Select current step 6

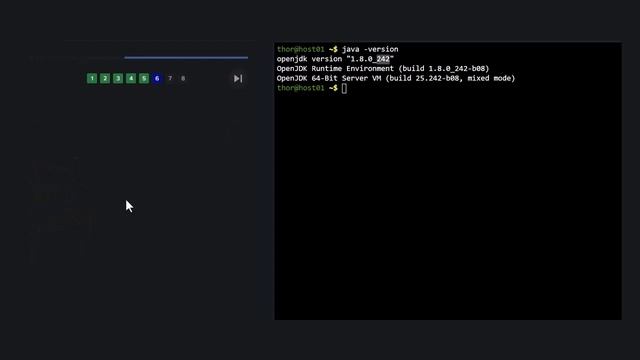click(x=157, y=78)
